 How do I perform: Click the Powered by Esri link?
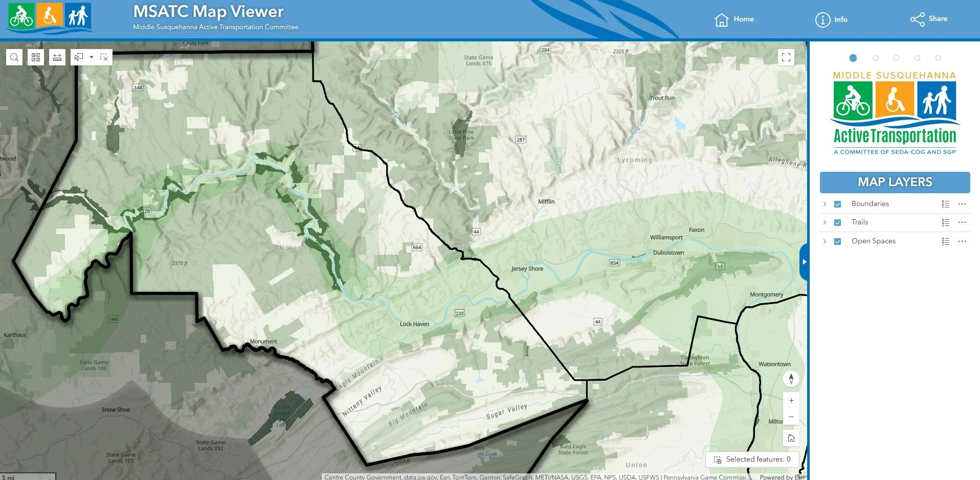[782, 477]
